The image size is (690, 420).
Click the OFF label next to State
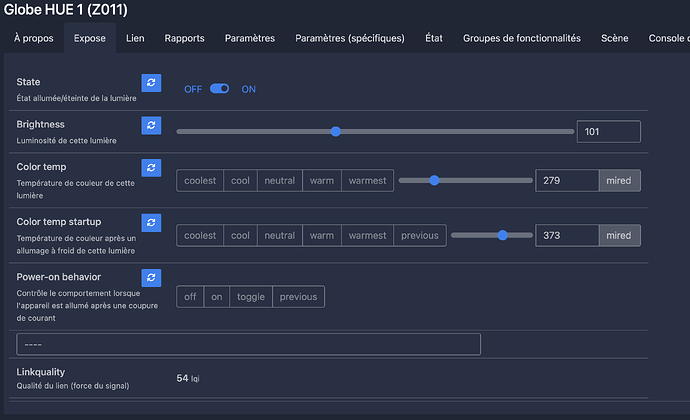[193, 89]
